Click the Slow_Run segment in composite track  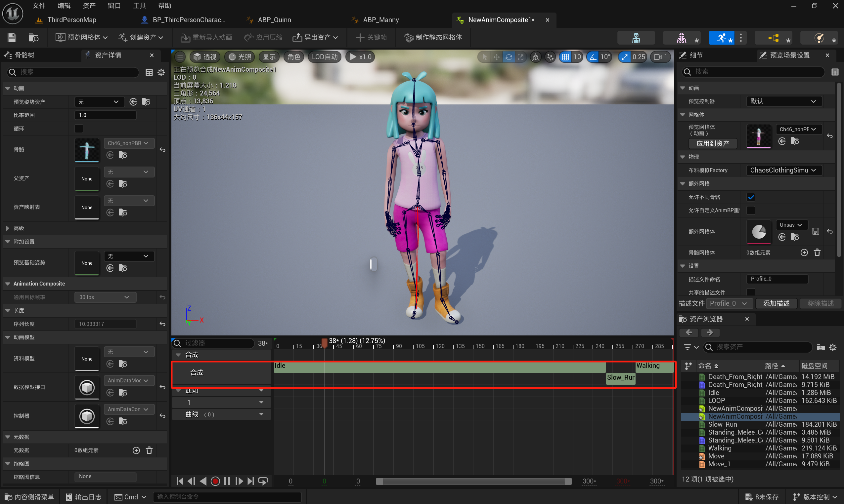[x=620, y=377]
